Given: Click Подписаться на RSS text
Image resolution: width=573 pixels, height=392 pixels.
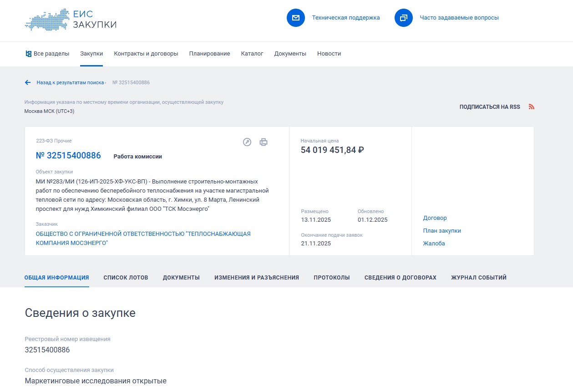Looking at the screenshot, I should pos(489,107).
